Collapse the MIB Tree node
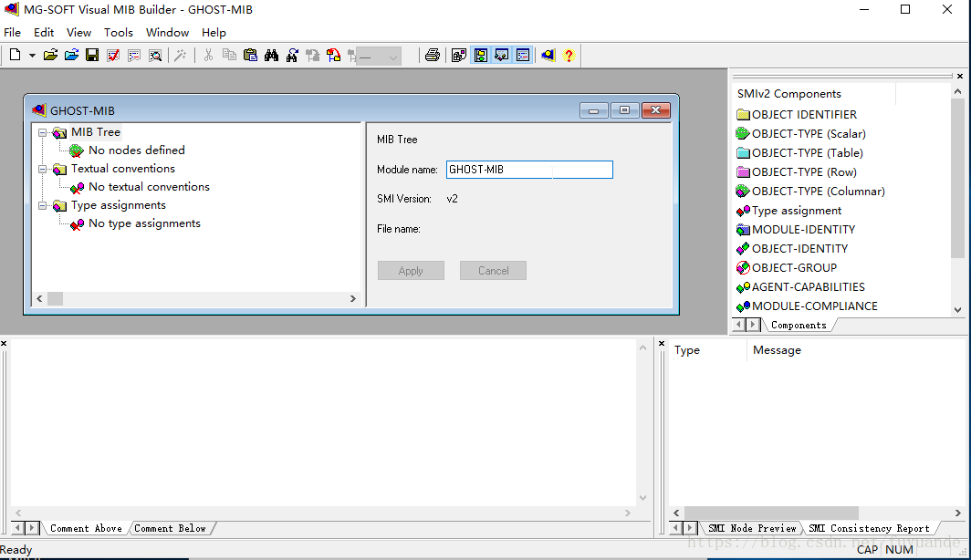971x560 pixels. 42,132
